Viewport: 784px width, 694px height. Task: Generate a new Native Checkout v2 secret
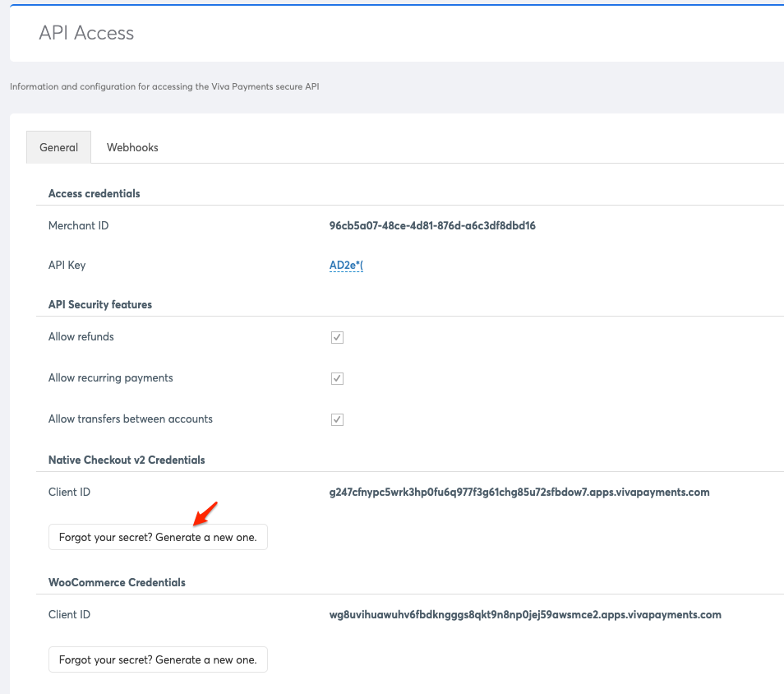pos(158,536)
